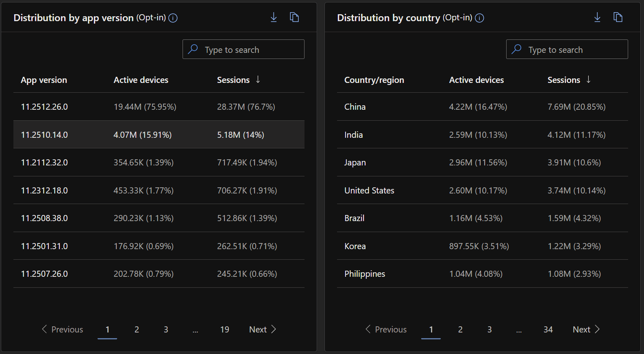Go to Next page of countries
Viewport: 644px width, 354px height.
pyautogui.click(x=586, y=330)
